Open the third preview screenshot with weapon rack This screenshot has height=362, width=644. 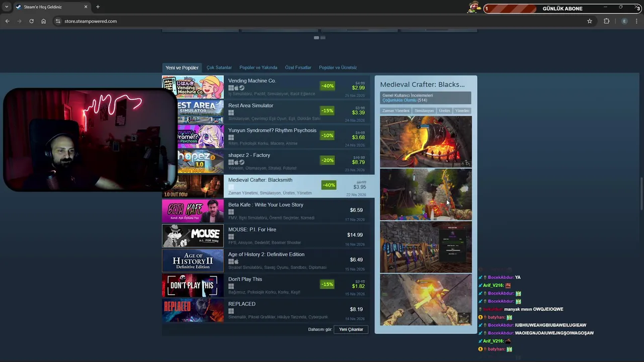click(x=426, y=247)
